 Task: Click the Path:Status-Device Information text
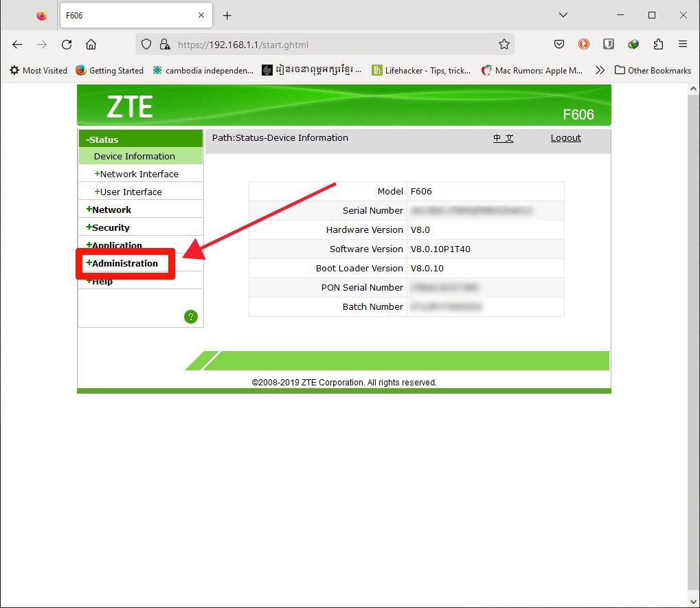[280, 138]
